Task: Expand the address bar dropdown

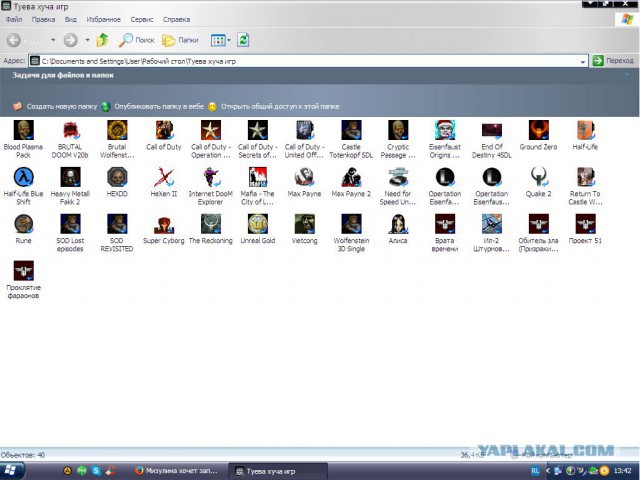Action: (583, 62)
